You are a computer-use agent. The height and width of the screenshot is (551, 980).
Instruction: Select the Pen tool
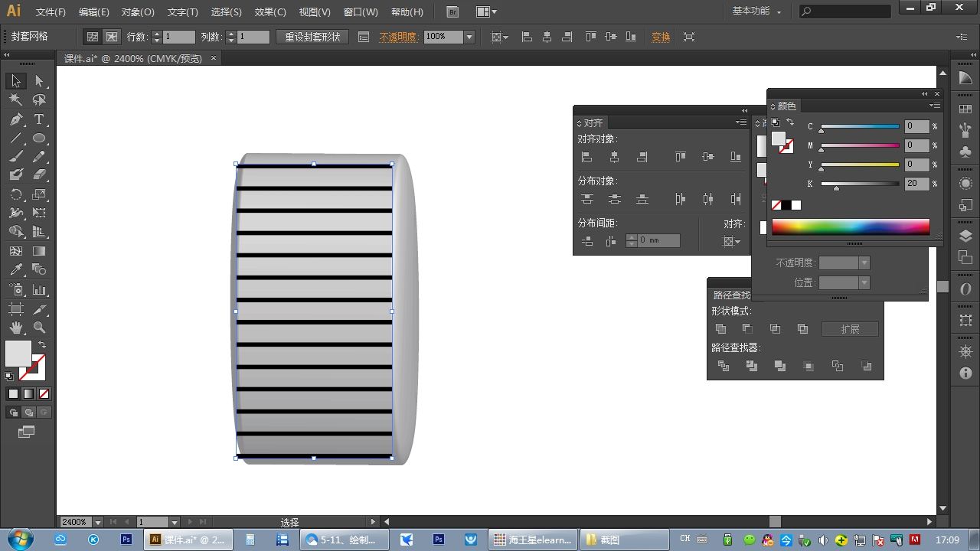pyautogui.click(x=16, y=119)
